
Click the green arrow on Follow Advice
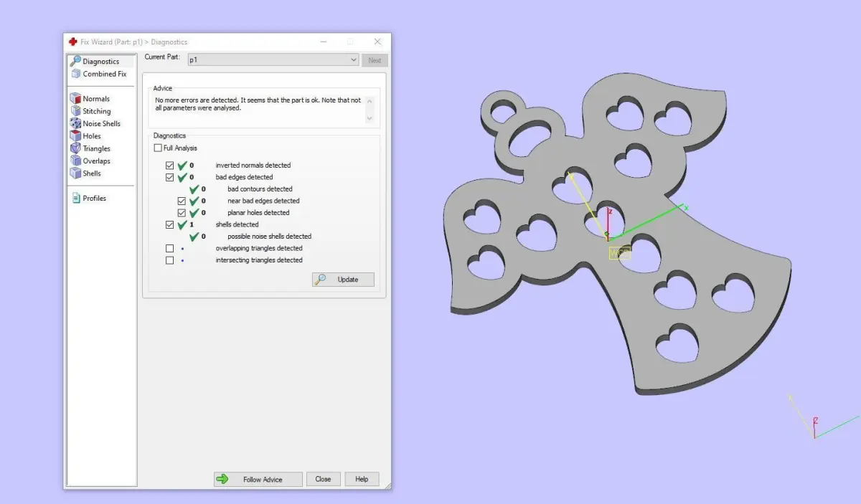point(222,479)
